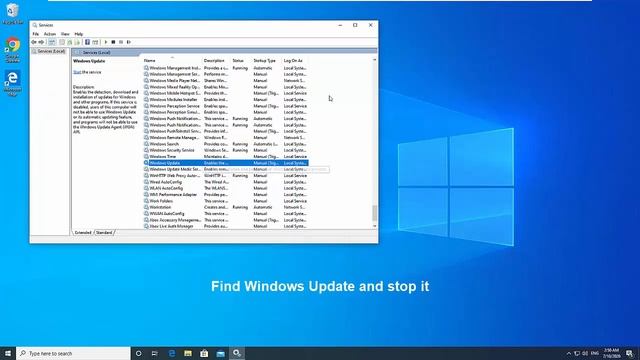The width and height of the screenshot is (640, 360).
Task: Select Services (Local) in the console tree
Action: (50, 51)
